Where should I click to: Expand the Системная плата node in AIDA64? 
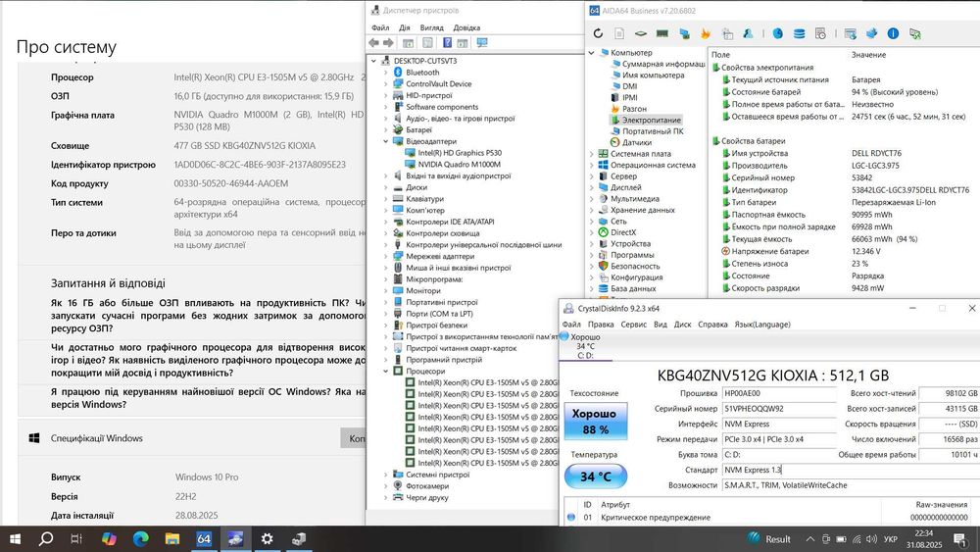coord(591,154)
